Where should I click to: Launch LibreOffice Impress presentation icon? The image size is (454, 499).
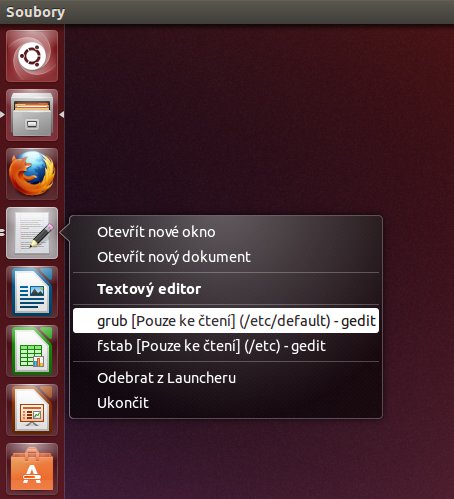click(x=32, y=410)
